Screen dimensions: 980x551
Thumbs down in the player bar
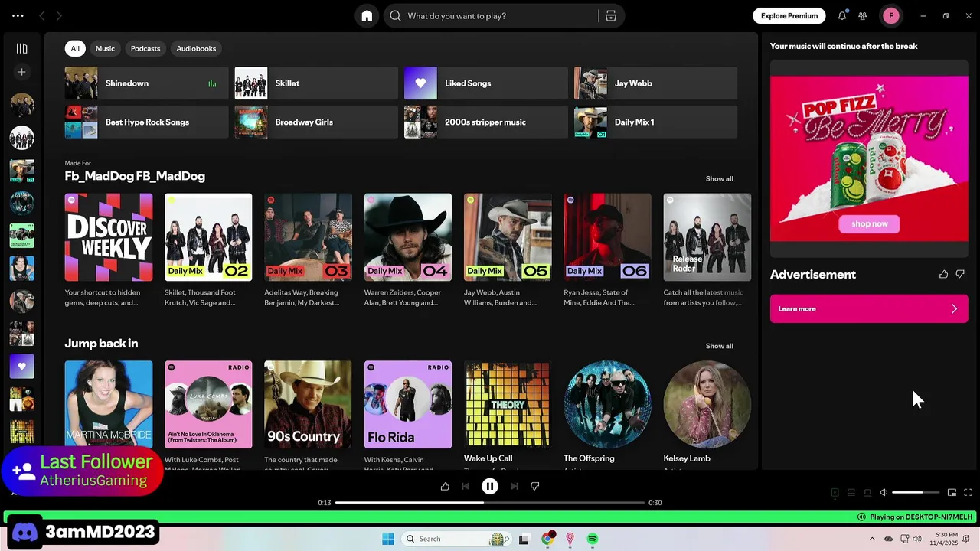pos(535,486)
